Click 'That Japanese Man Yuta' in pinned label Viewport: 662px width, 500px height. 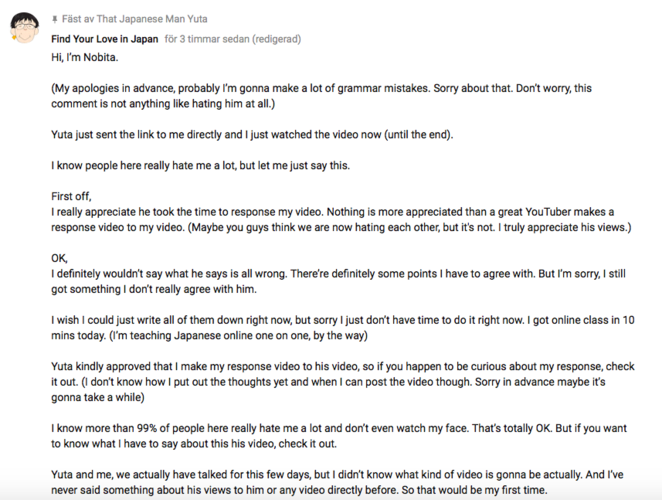[151, 18]
